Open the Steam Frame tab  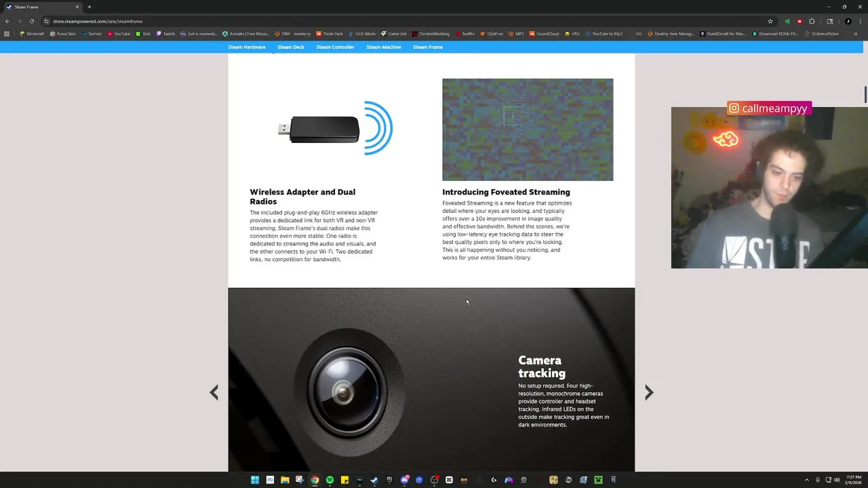(x=427, y=47)
